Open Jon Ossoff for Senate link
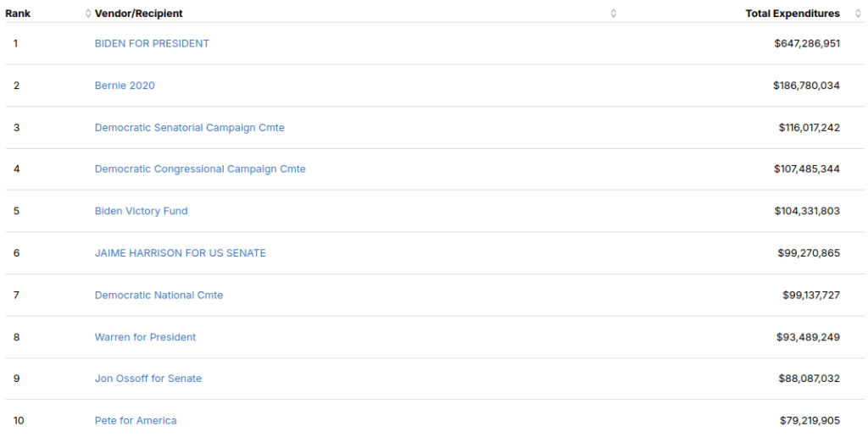This screenshot has width=868, height=437. click(147, 379)
